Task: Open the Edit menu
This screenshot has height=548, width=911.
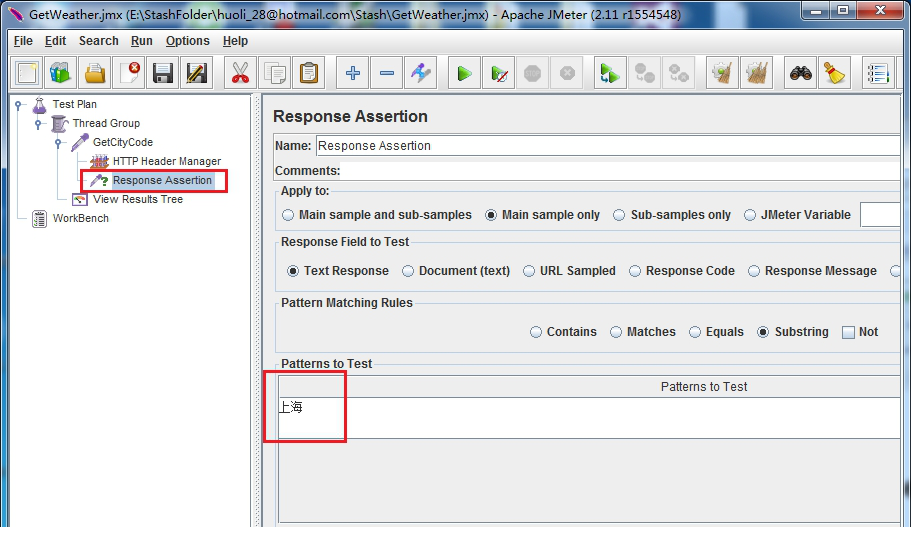Action: pyautogui.click(x=55, y=41)
